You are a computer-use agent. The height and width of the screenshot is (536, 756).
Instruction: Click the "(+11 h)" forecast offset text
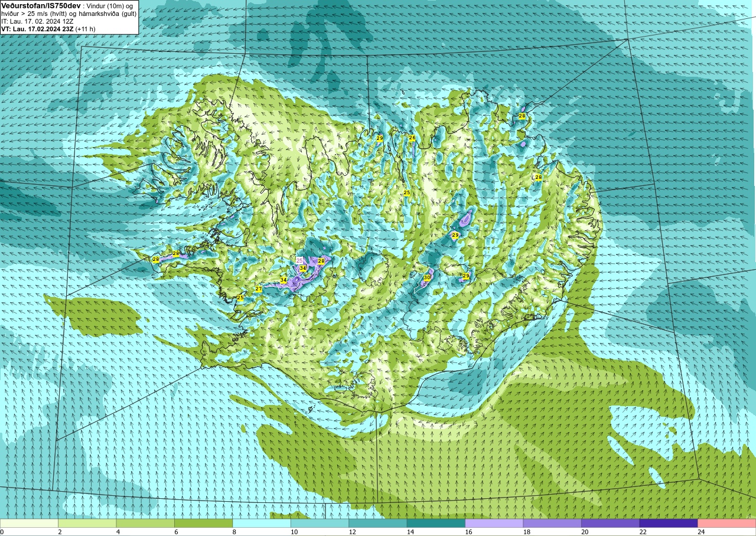click(86, 29)
